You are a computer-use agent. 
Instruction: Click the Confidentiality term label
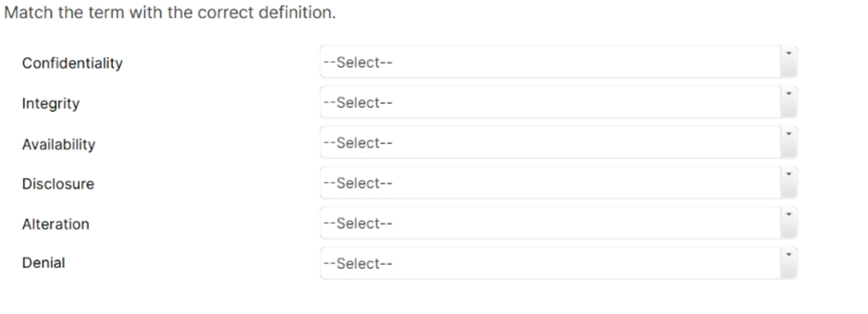[72, 63]
